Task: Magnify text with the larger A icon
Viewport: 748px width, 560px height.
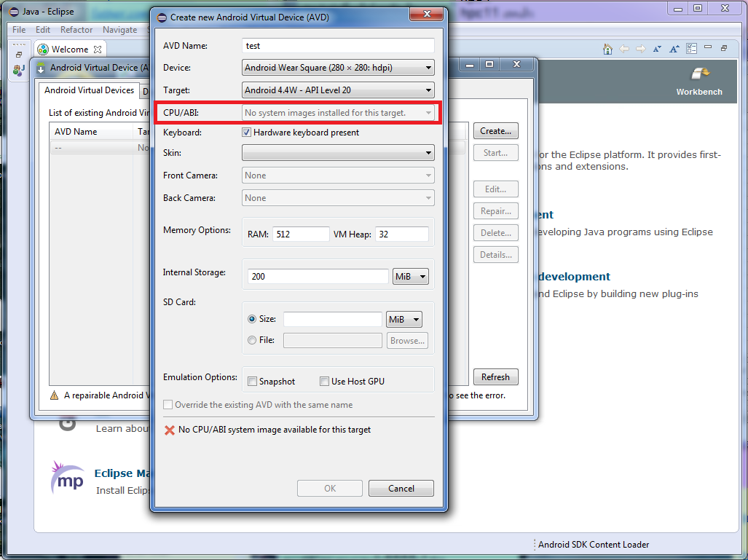Action: tap(674, 49)
